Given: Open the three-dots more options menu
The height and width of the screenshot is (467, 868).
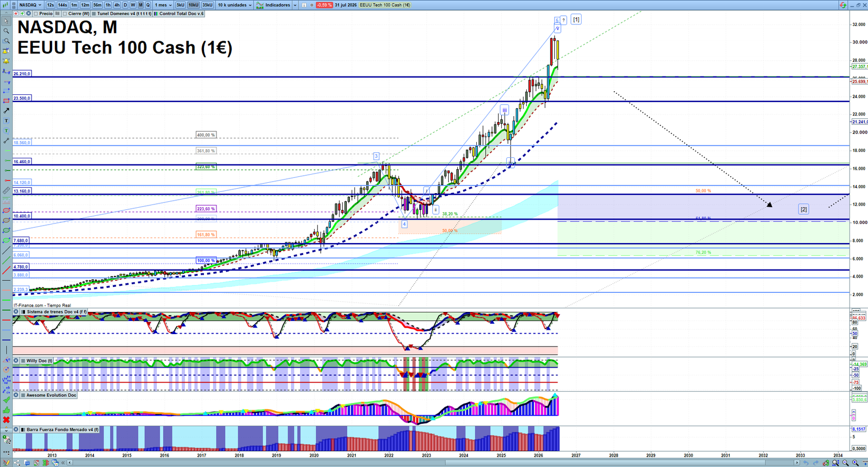Looking at the screenshot, I should [7, 452].
